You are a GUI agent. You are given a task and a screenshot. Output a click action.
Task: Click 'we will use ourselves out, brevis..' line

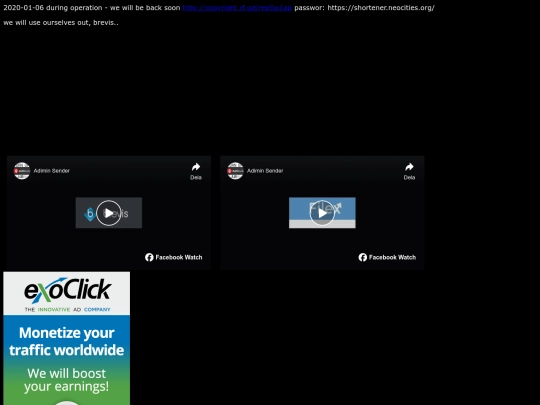click(61, 23)
